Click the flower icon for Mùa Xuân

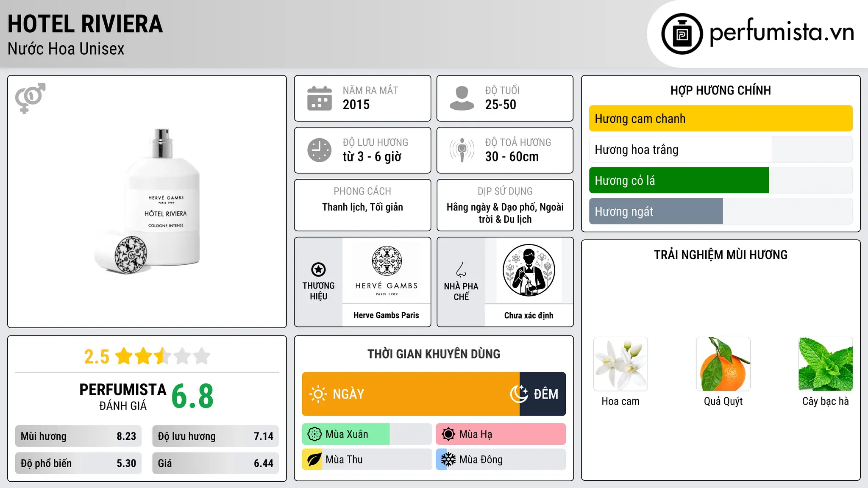pos(314,434)
